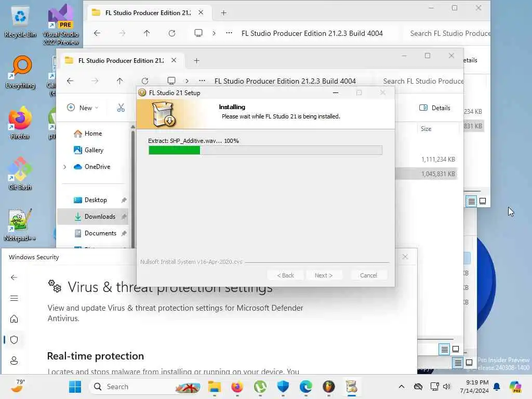
Task: Select the 1,045,831 KB file row
Action: [427, 174]
